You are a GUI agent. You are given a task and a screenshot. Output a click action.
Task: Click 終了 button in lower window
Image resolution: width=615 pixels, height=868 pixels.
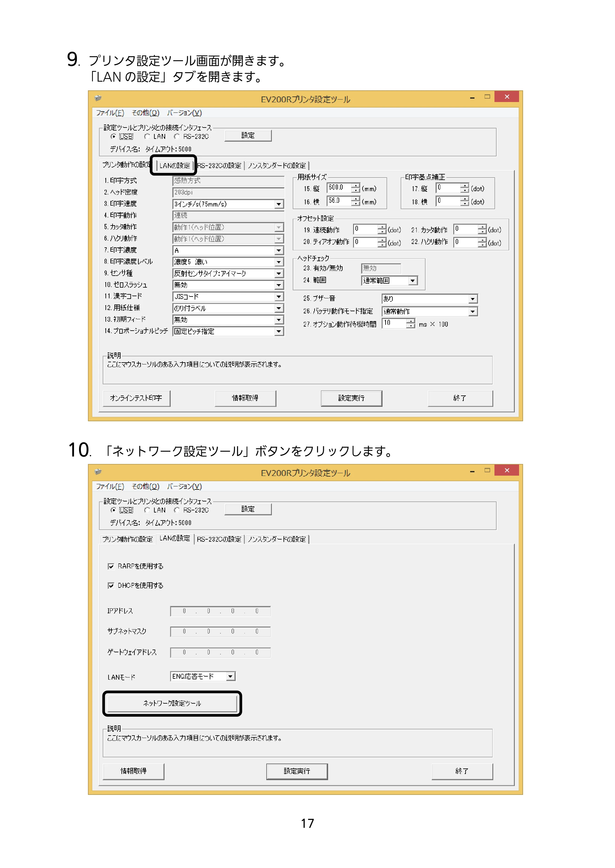point(462,771)
